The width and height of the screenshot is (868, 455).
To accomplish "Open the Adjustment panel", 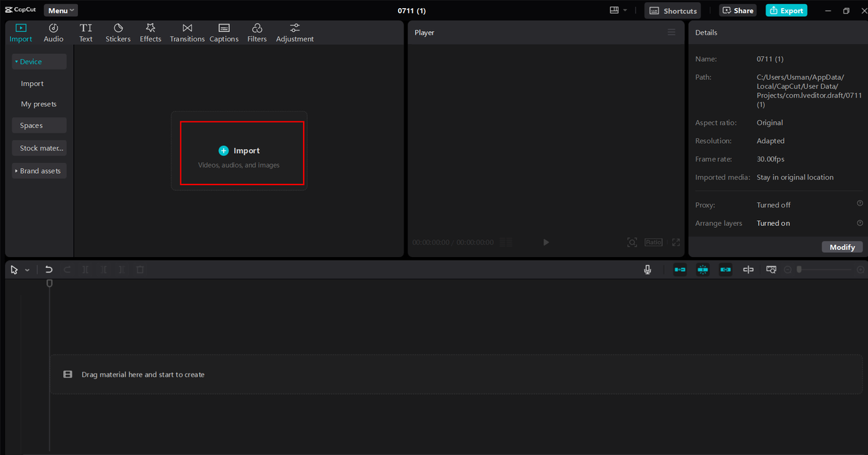I will tap(294, 33).
